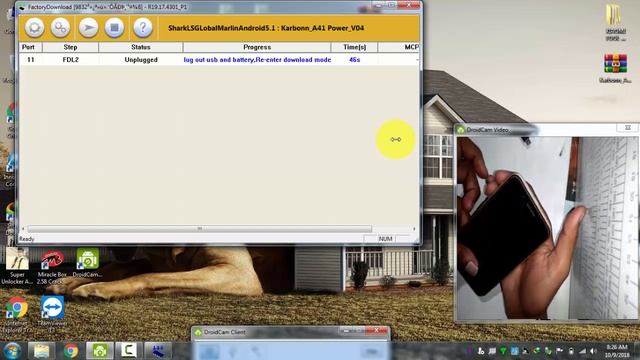Select the folder icon on the desktop's right side
The image size is (640, 360).
(616, 23)
